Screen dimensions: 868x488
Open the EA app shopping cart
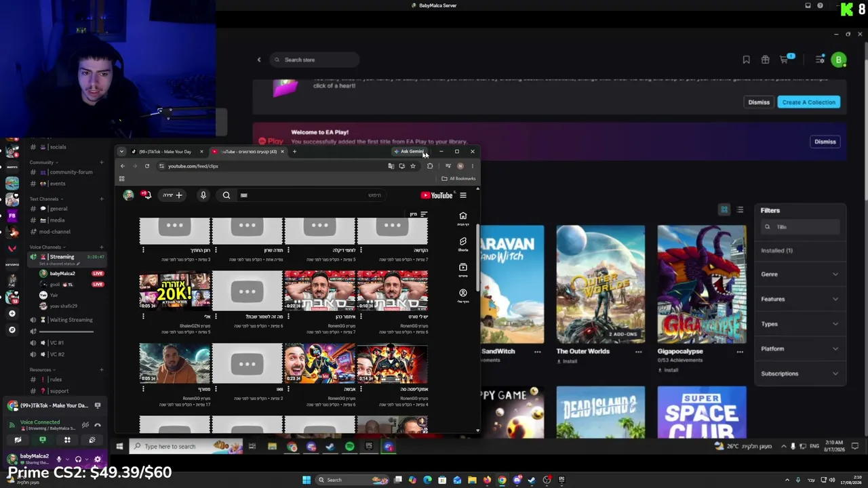tap(785, 60)
